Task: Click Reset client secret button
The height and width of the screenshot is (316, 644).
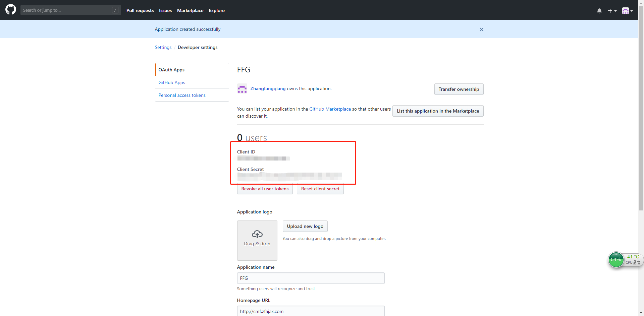Action: point(320,189)
